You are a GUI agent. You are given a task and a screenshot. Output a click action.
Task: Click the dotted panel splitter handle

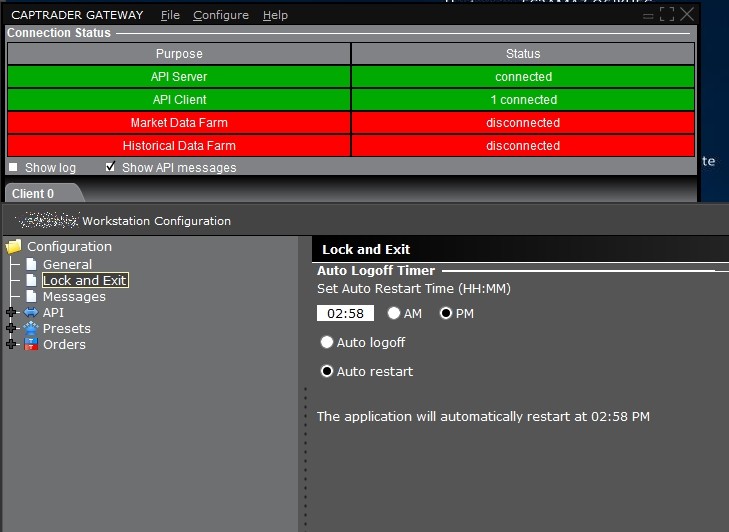tap(305, 458)
